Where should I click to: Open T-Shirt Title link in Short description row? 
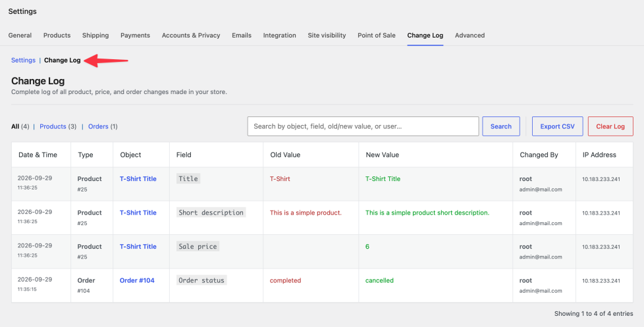tap(138, 213)
